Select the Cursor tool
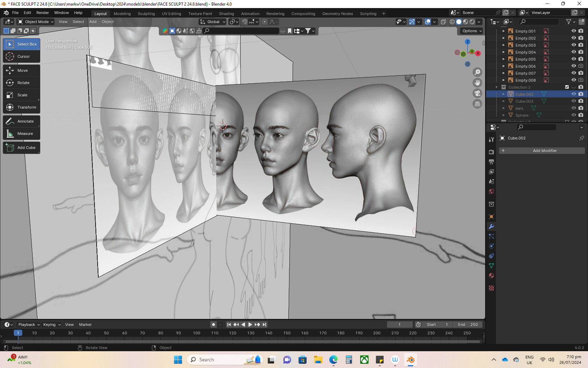 coord(22,56)
